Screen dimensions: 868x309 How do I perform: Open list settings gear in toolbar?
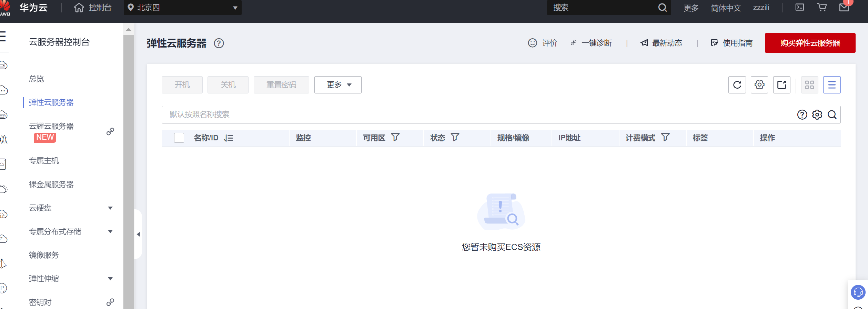point(759,85)
